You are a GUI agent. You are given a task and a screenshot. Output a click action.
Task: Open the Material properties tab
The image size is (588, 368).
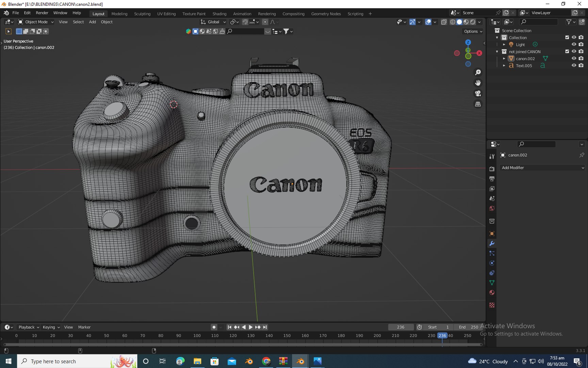coord(492,292)
